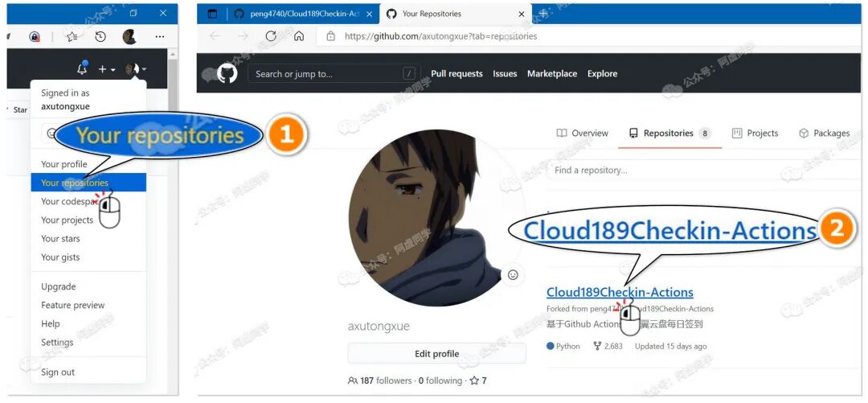Viewport: 868px width, 403px height.
Task: Switch to Packages profile tab
Action: tap(825, 133)
